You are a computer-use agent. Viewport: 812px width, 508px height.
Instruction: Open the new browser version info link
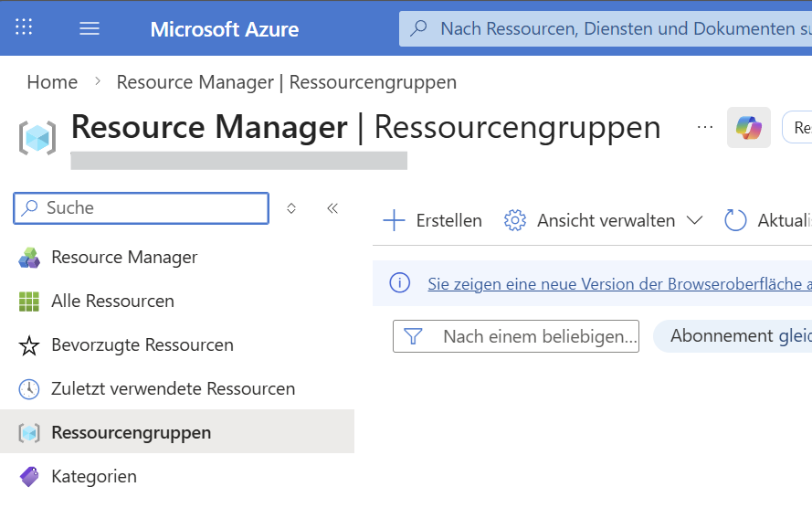pyautogui.click(x=618, y=284)
